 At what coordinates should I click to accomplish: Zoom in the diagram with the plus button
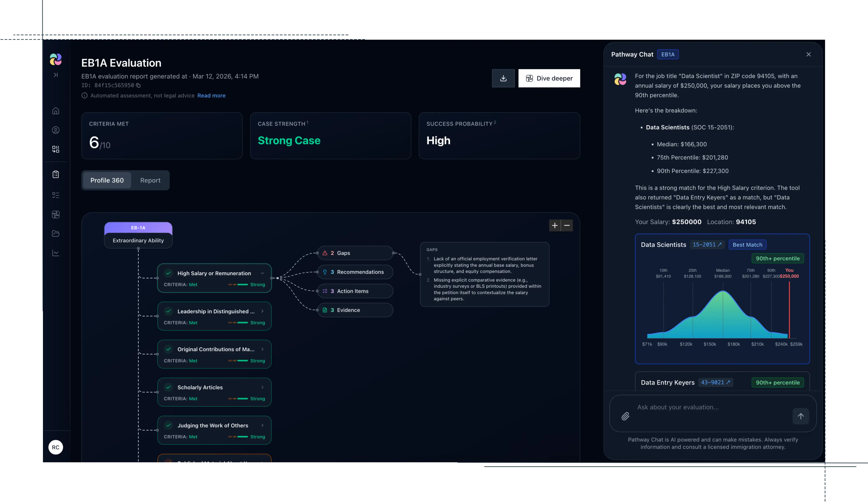[x=554, y=225]
